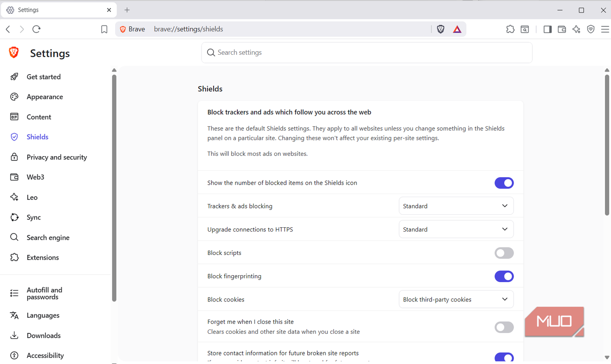Enable the Block scripts switch

coord(504,253)
